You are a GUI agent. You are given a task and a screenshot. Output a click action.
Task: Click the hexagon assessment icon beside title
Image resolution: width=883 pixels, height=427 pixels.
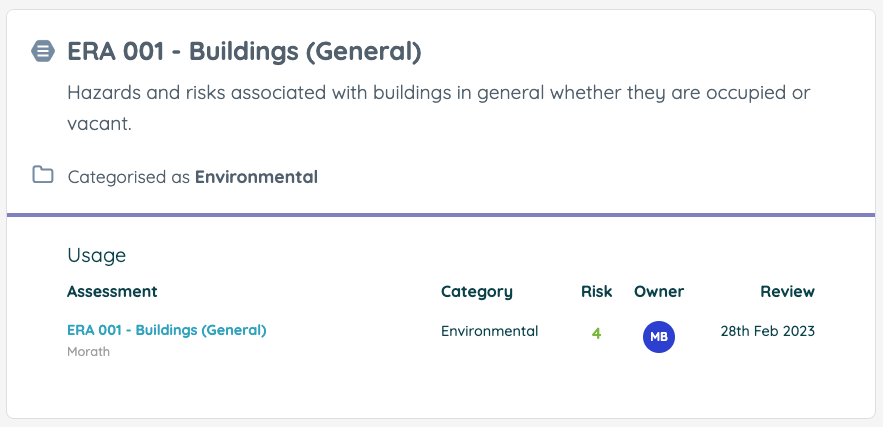click(x=43, y=51)
